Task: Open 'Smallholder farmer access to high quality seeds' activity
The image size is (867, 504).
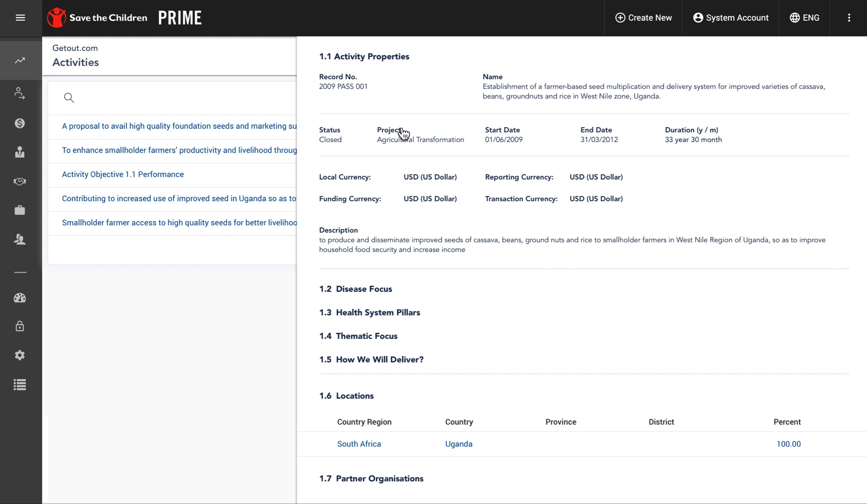Action: click(179, 223)
